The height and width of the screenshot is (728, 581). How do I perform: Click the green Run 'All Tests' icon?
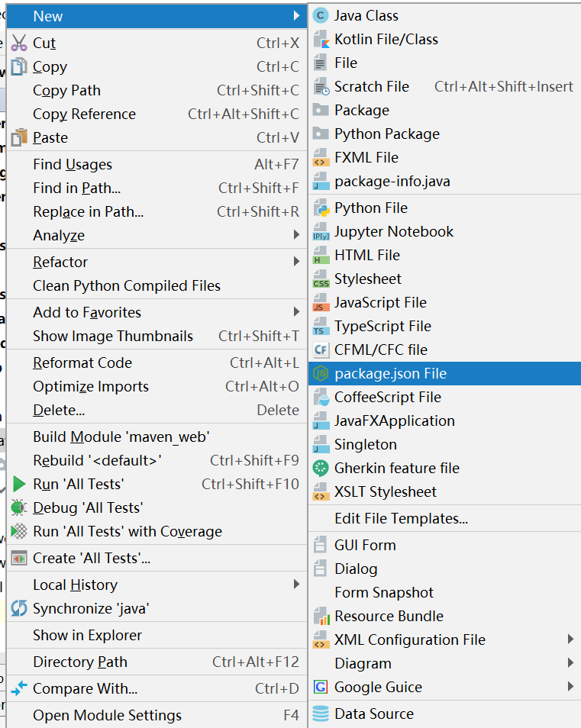tap(19, 485)
